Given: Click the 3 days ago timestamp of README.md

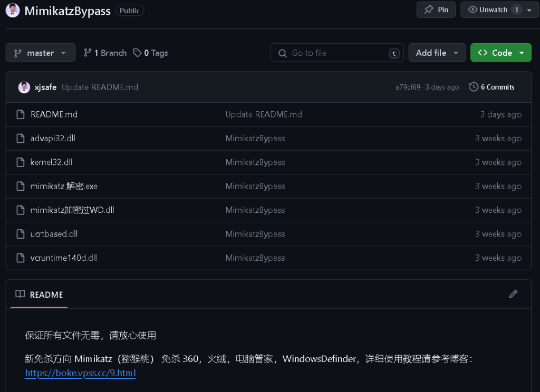Looking at the screenshot, I should pyautogui.click(x=501, y=114).
